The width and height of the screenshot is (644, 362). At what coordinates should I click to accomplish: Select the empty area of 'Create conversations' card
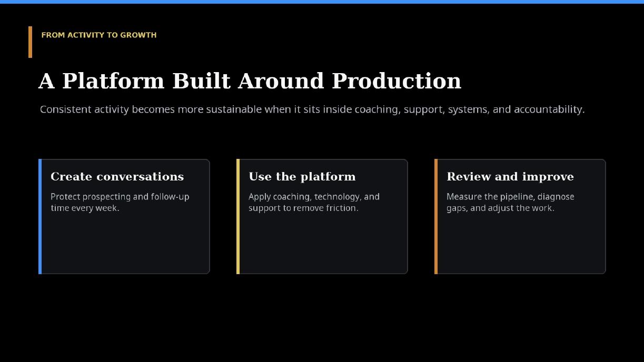click(x=125, y=243)
